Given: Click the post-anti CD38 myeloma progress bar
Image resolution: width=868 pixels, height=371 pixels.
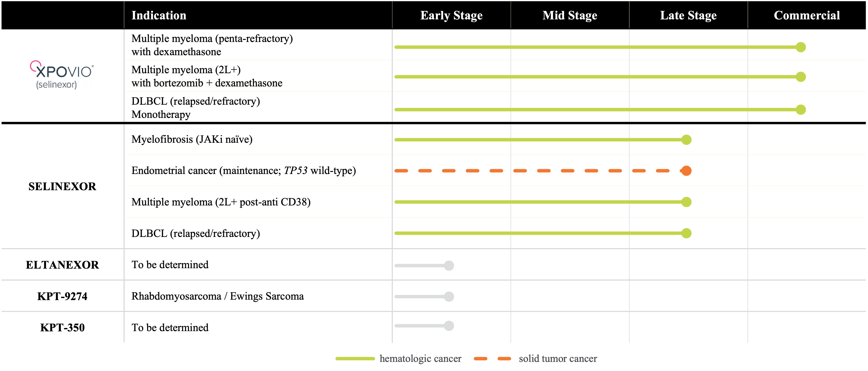Looking at the screenshot, I should click(539, 202).
